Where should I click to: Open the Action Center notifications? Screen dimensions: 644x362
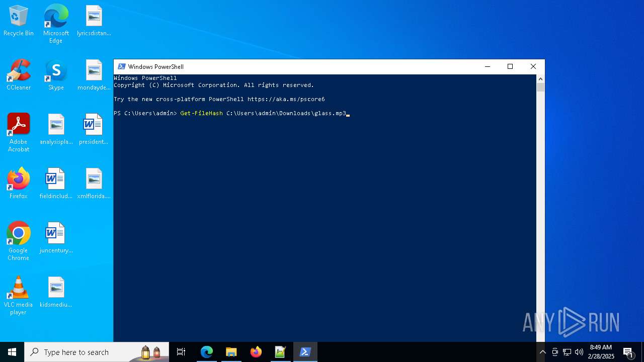tap(628, 352)
